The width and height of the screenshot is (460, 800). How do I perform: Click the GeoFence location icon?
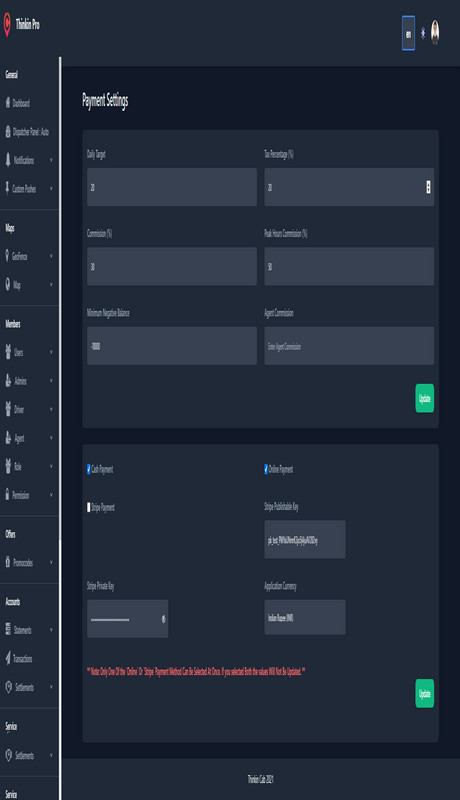pos(7,256)
